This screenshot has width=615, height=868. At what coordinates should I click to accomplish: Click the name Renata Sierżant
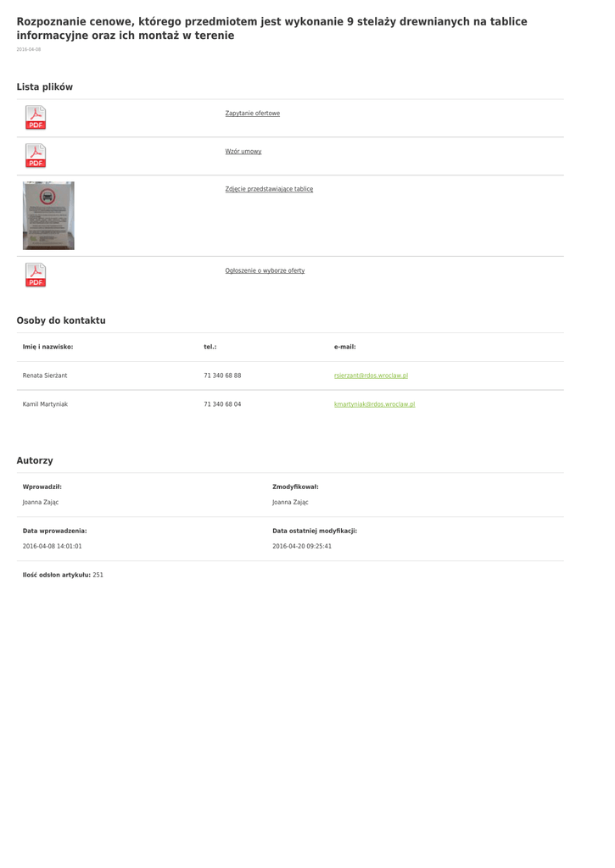click(45, 376)
